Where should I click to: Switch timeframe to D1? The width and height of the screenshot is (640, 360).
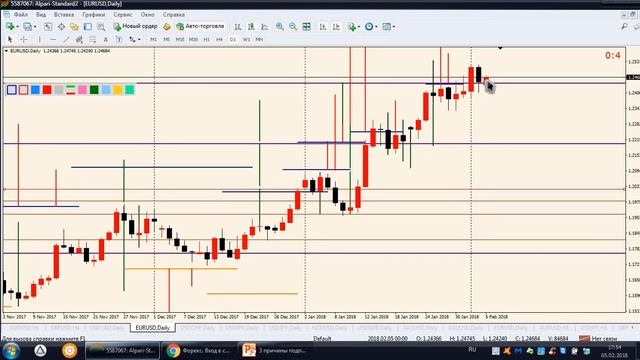coord(233,40)
